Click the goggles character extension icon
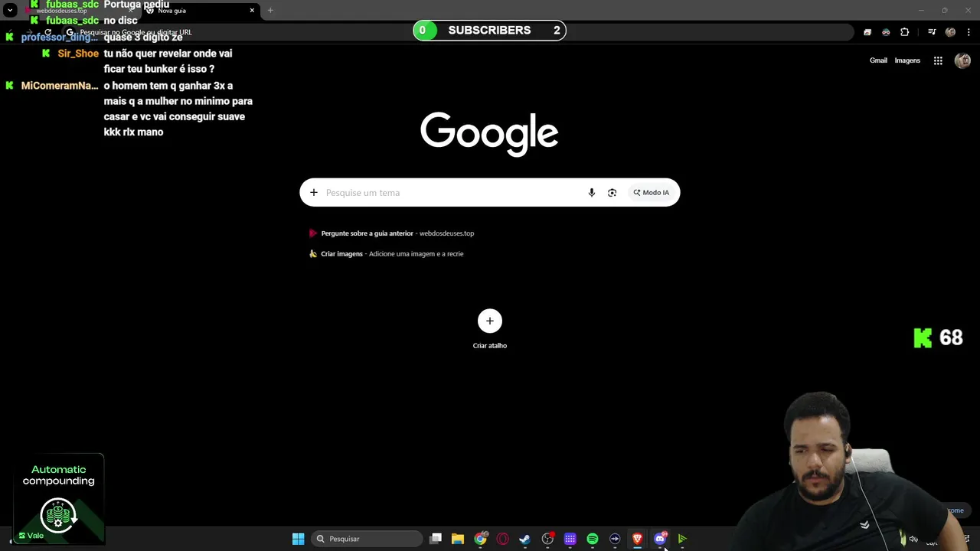This screenshot has width=980, height=551. click(886, 32)
